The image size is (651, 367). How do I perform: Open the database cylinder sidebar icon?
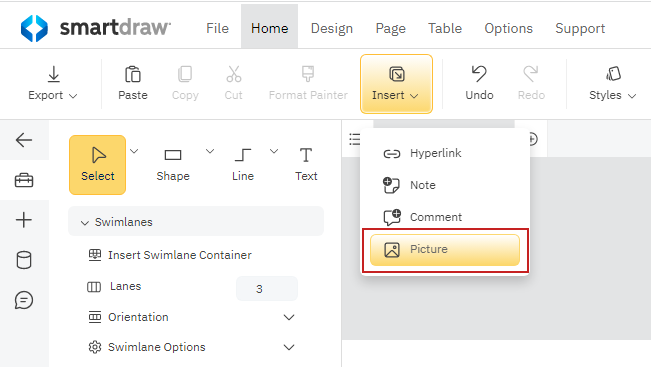[x=24, y=260]
